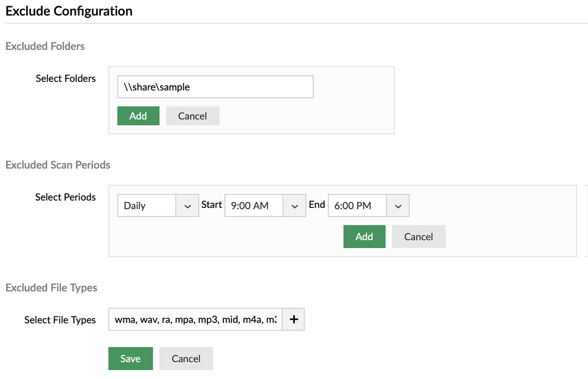588x379 pixels.
Task: Click the Select Periods label
Action: click(x=65, y=197)
